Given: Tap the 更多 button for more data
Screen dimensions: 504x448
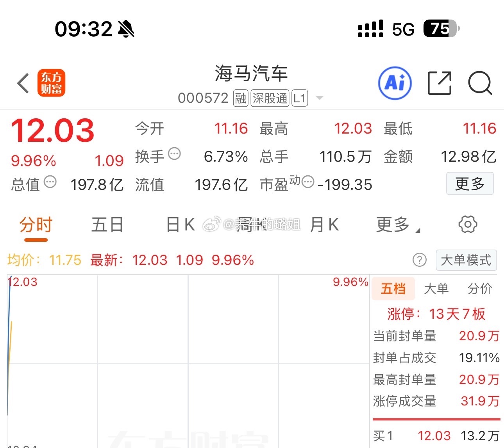Looking at the screenshot, I should pos(470,184).
